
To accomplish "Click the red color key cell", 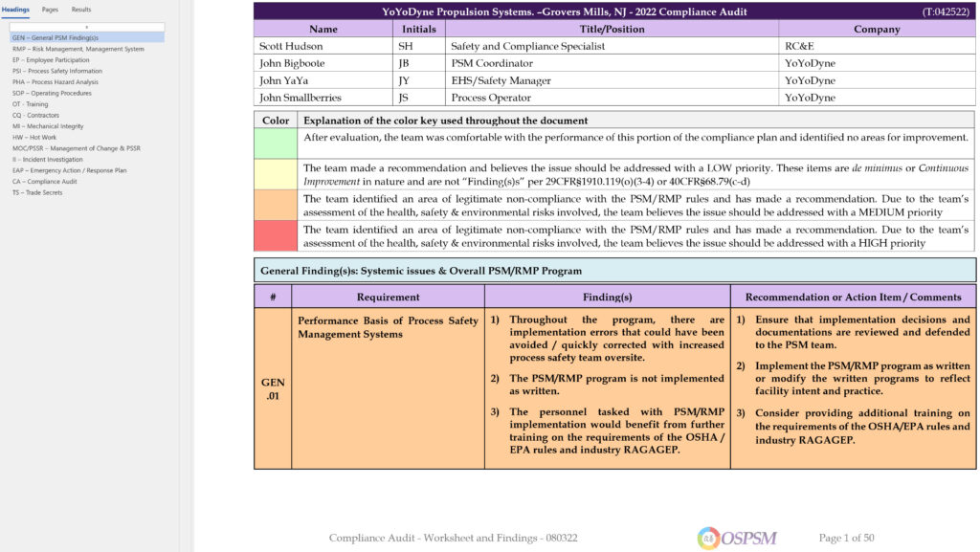I will coord(276,236).
